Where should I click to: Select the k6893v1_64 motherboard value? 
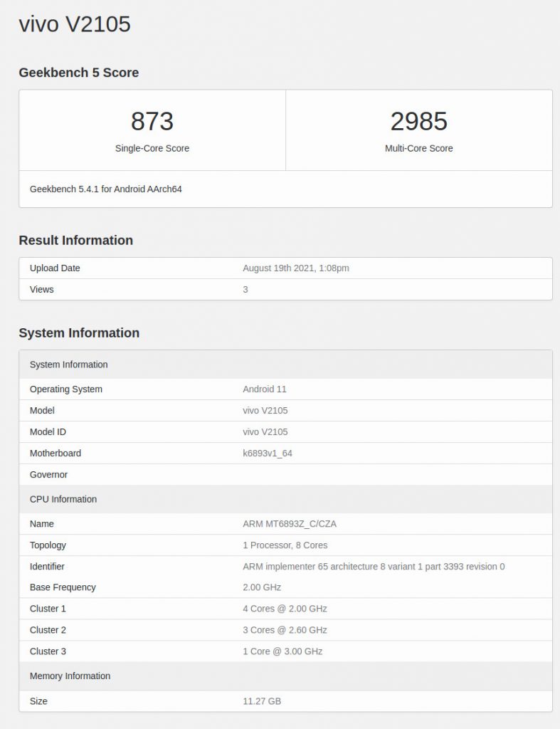pos(268,453)
